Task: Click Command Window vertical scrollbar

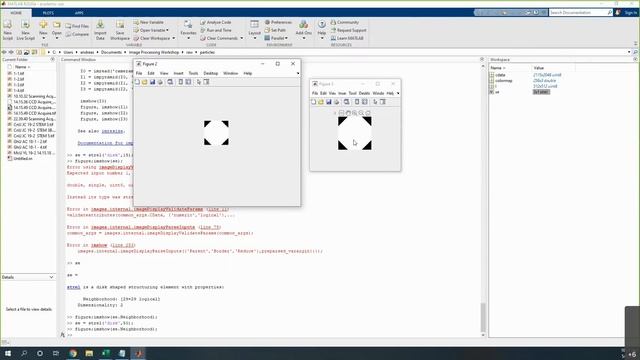Action: (483, 318)
